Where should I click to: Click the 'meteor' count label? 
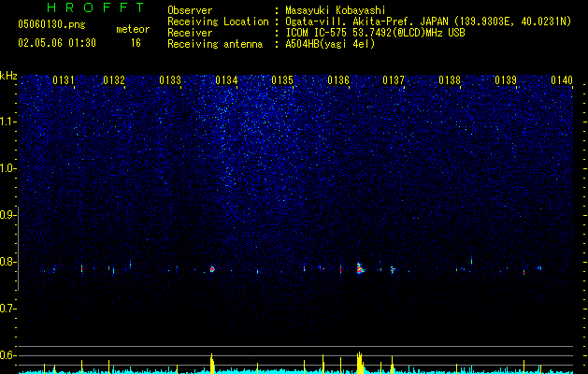(133, 29)
